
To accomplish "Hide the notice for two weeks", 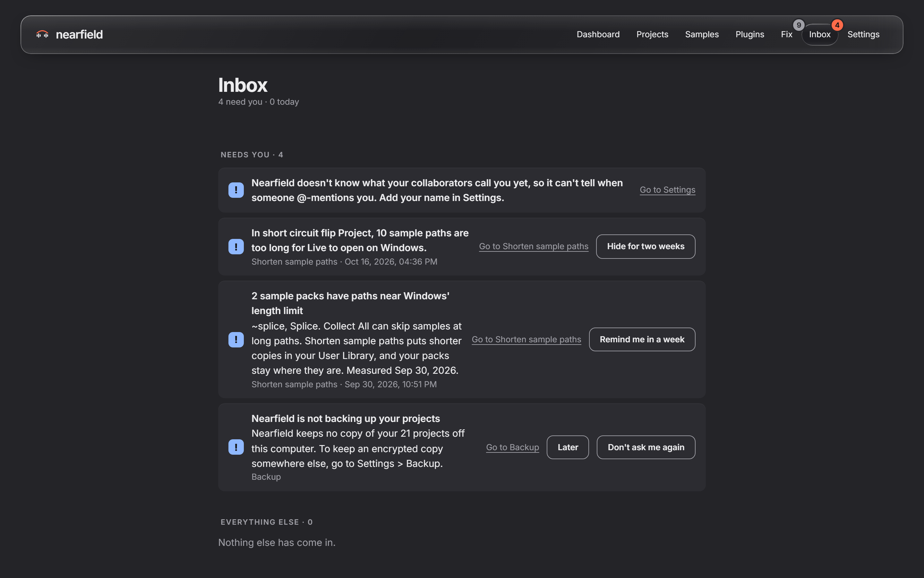I will click(x=646, y=247).
